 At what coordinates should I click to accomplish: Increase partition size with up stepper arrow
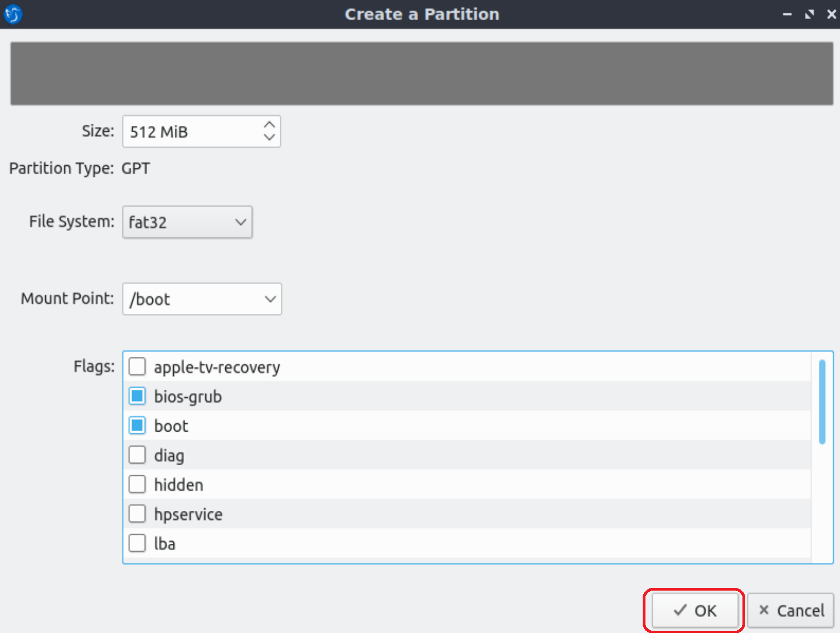[269, 125]
